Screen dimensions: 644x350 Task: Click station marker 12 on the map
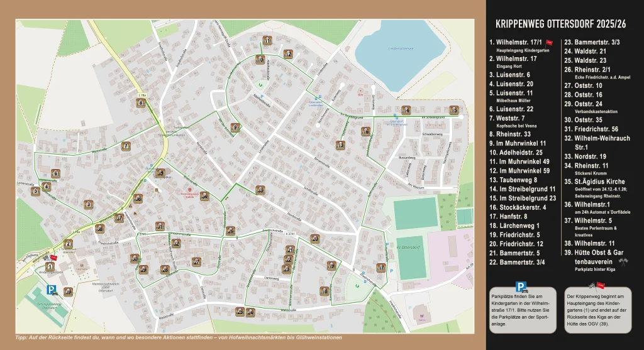[x=288, y=53]
